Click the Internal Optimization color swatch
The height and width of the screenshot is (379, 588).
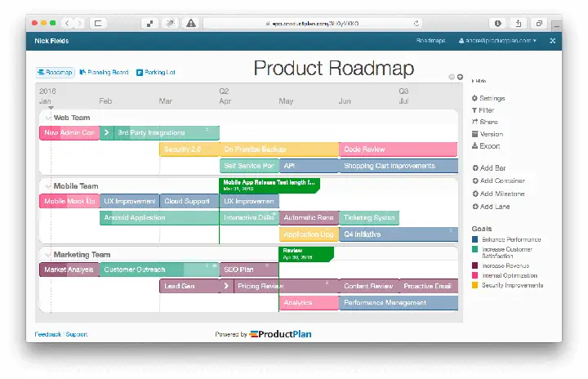[x=474, y=275]
